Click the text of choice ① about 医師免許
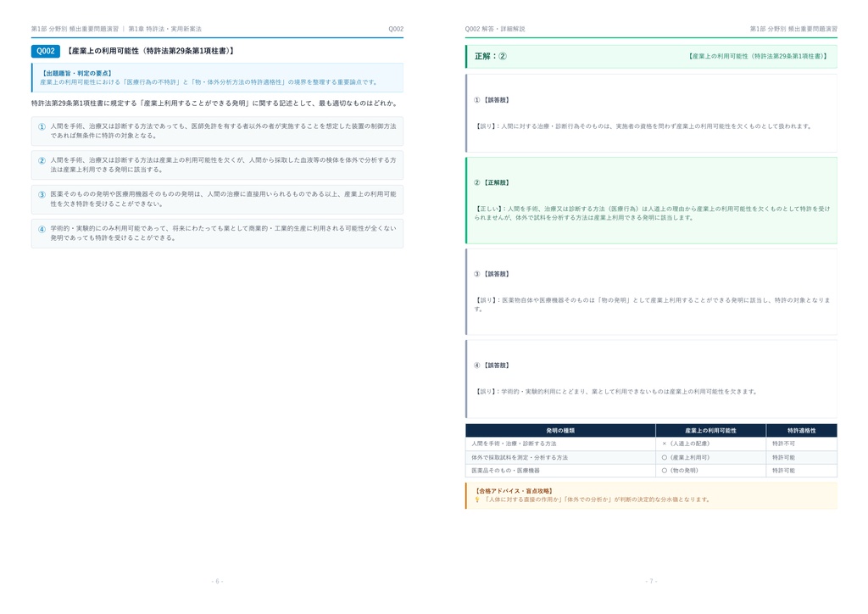This screenshot has height=614, width=868. tap(223, 131)
